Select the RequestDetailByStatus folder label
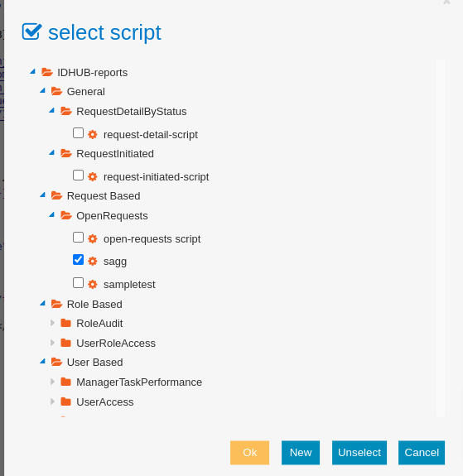This screenshot has height=476, width=463. [131, 112]
